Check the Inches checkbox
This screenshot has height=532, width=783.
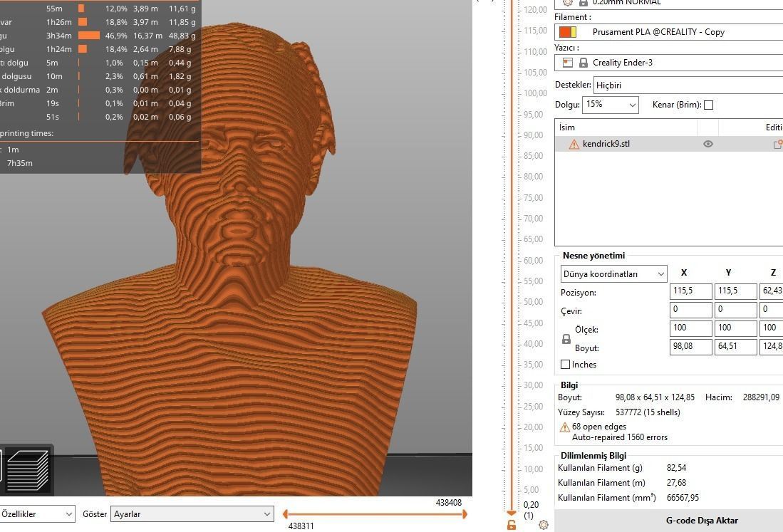pos(565,365)
